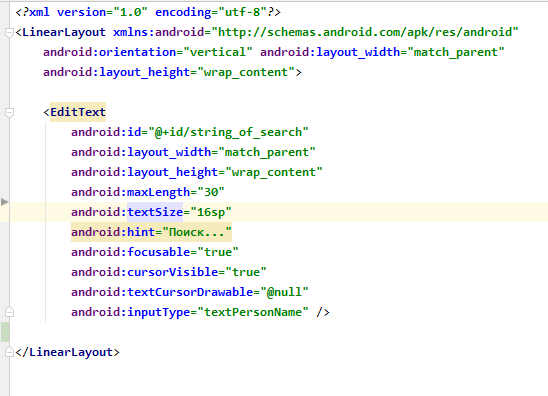
Task: Click the inputType "textPersonName" value
Action: pyautogui.click(x=253, y=312)
